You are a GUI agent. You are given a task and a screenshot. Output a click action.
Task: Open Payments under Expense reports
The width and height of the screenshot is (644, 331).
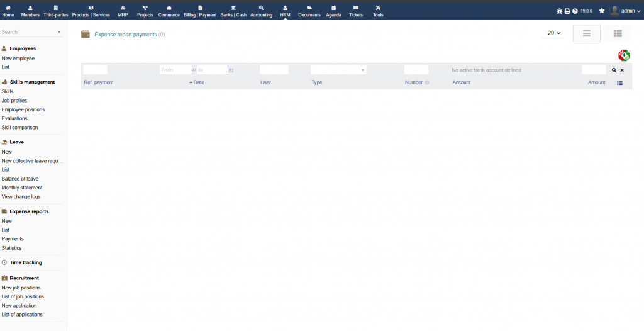click(x=13, y=239)
